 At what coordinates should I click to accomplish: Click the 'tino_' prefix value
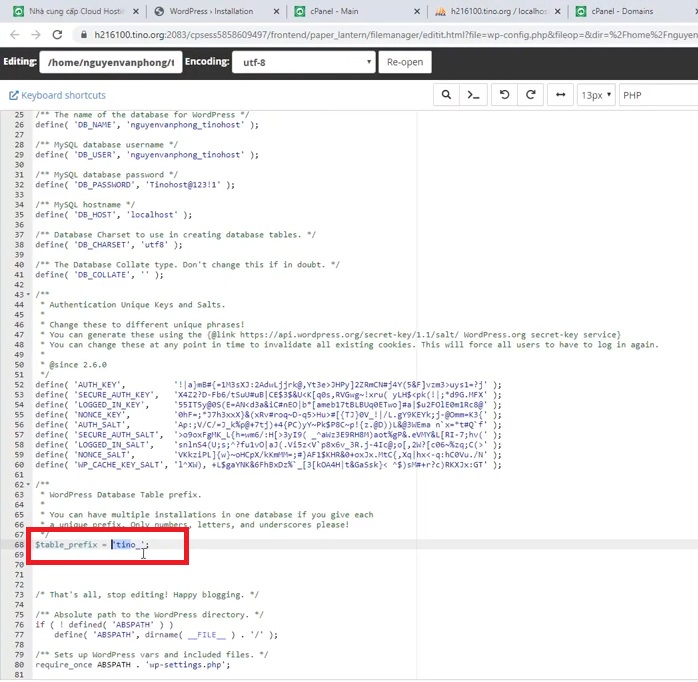pos(128,544)
